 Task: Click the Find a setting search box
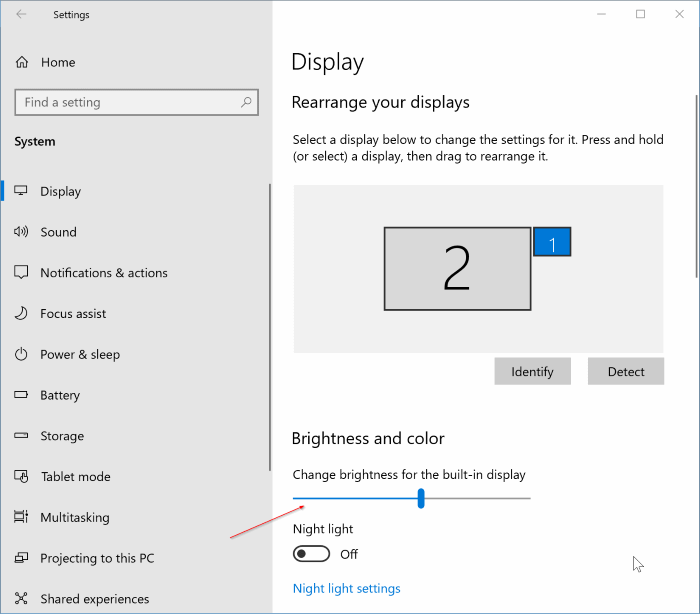click(128, 102)
